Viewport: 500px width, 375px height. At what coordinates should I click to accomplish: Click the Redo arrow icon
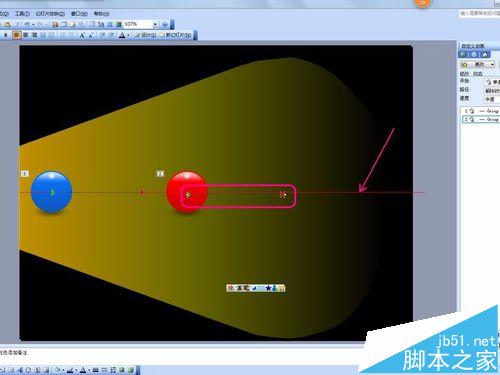(40, 24)
